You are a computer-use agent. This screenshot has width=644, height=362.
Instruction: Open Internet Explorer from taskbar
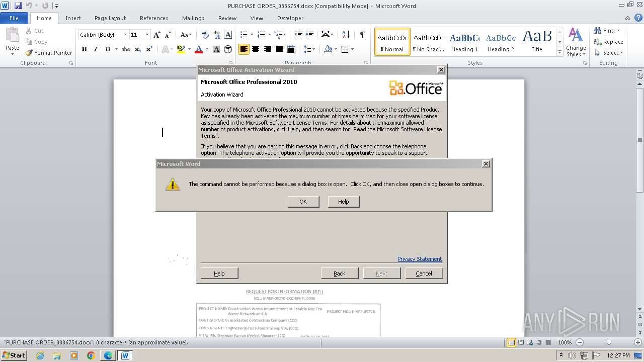[x=40, y=355]
